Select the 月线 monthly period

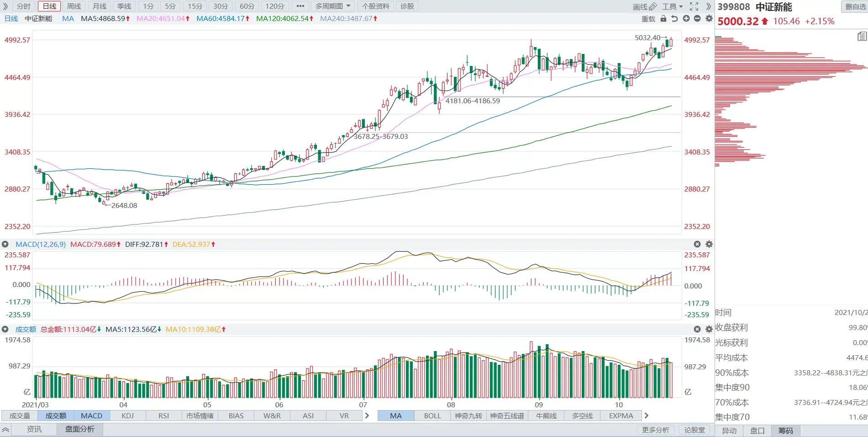[x=99, y=6]
